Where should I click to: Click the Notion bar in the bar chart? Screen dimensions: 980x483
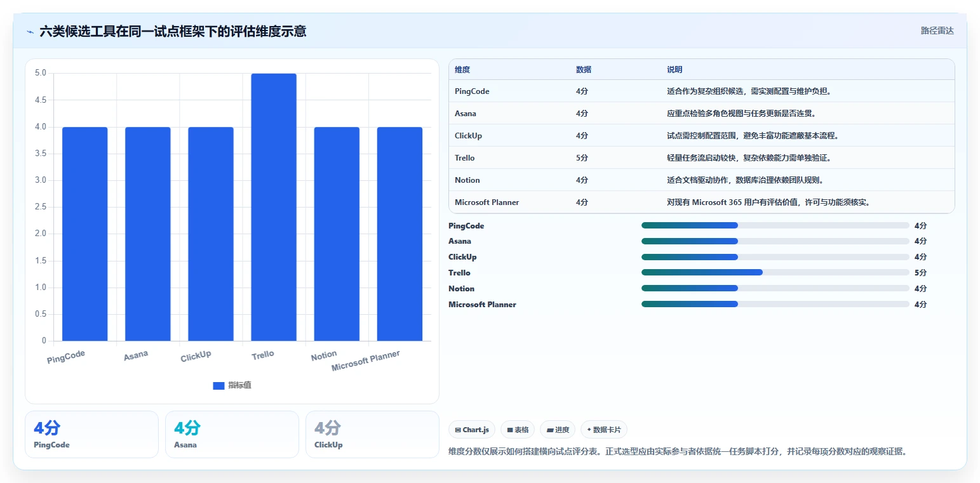337,234
